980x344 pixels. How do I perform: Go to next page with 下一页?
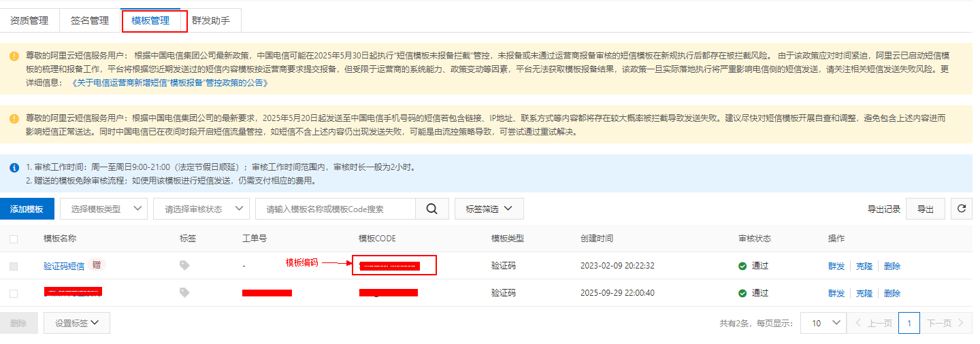pos(945,324)
